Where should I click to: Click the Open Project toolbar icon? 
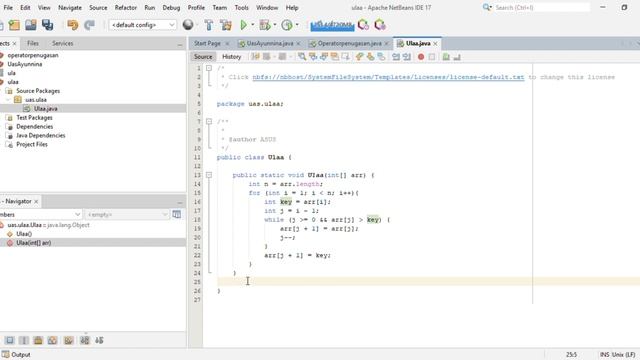click(x=31, y=25)
